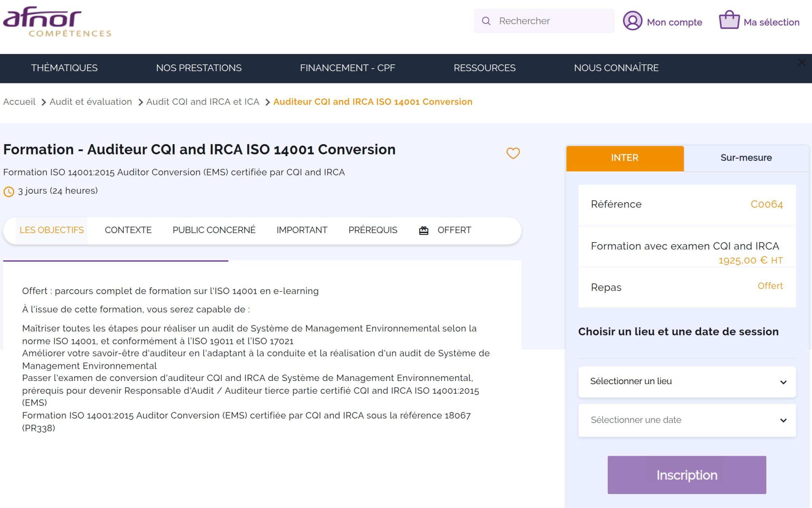Image resolution: width=812 pixels, height=508 pixels.
Task: Click current breadcrumb Auditeur CQI and IRCA ISO 14001 Conversion
Action: click(x=373, y=102)
